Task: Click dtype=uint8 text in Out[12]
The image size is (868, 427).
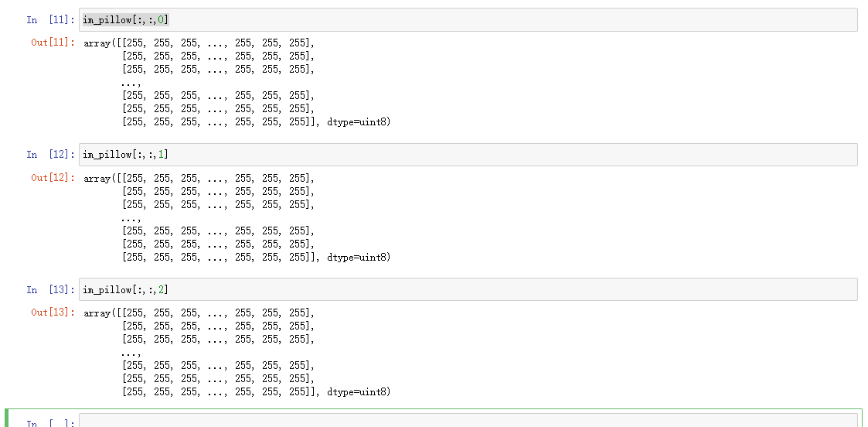Action: tap(356, 258)
